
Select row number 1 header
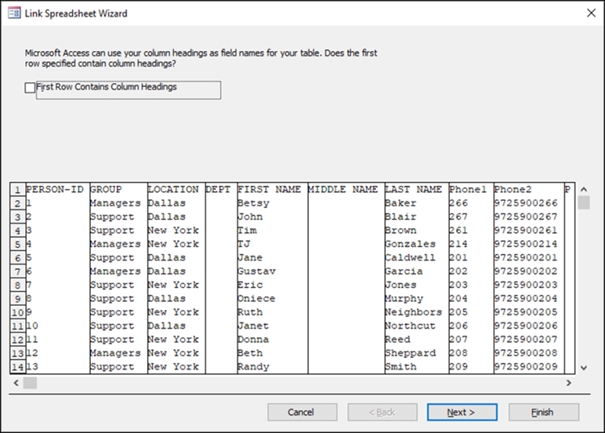point(18,189)
